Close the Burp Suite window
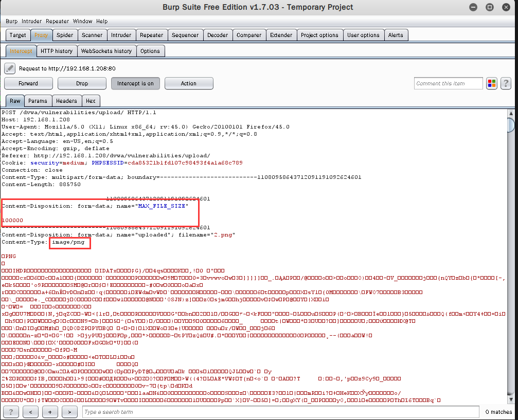This screenshot has height=420, width=518. point(506,7)
